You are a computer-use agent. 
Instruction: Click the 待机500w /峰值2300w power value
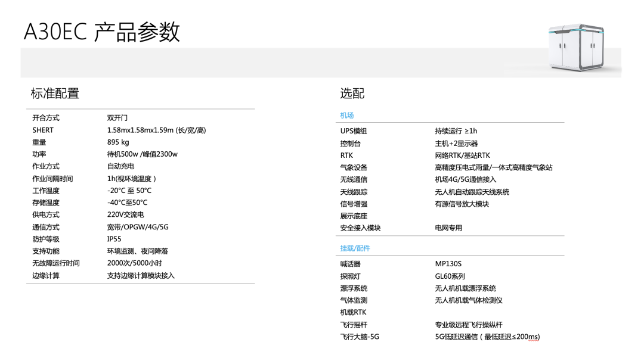[x=143, y=154]
